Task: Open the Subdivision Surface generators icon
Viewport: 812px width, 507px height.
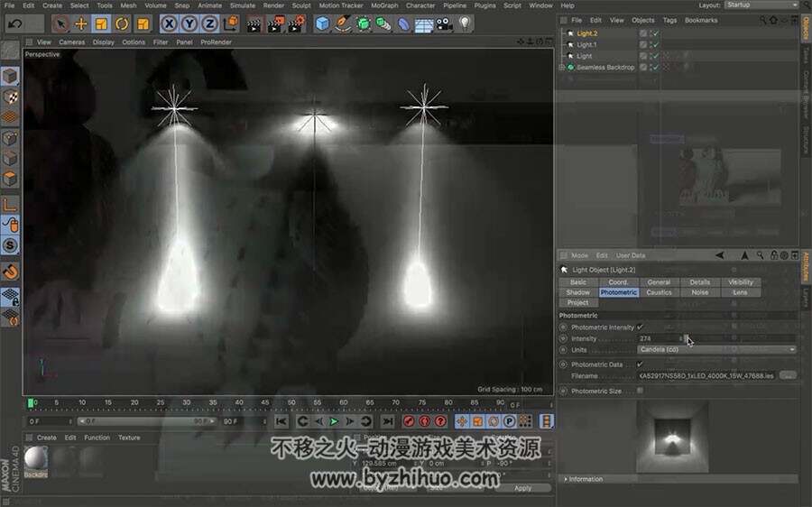Action: (364, 23)
